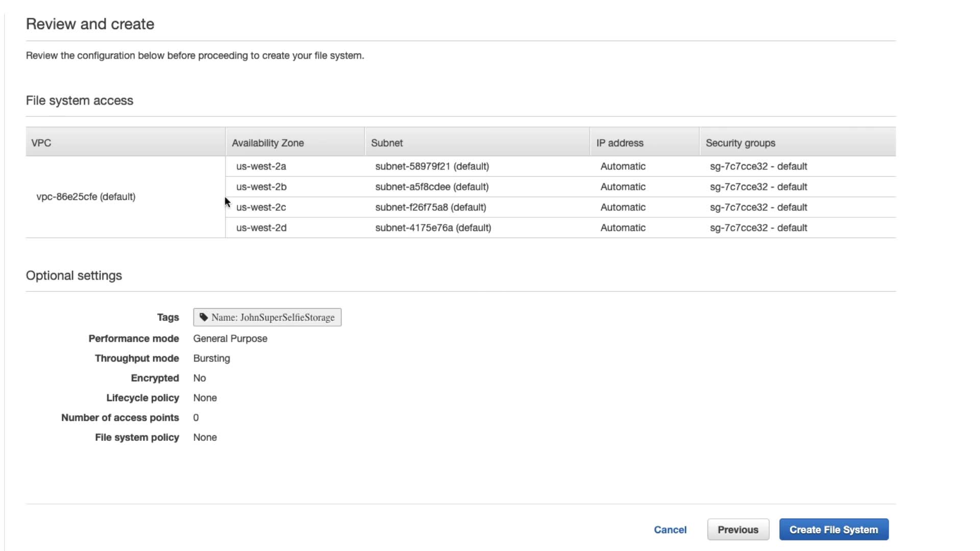Viewport: 980px width, 551px height.
Task: Click the Subnet column header
Action: pos(386,143)
